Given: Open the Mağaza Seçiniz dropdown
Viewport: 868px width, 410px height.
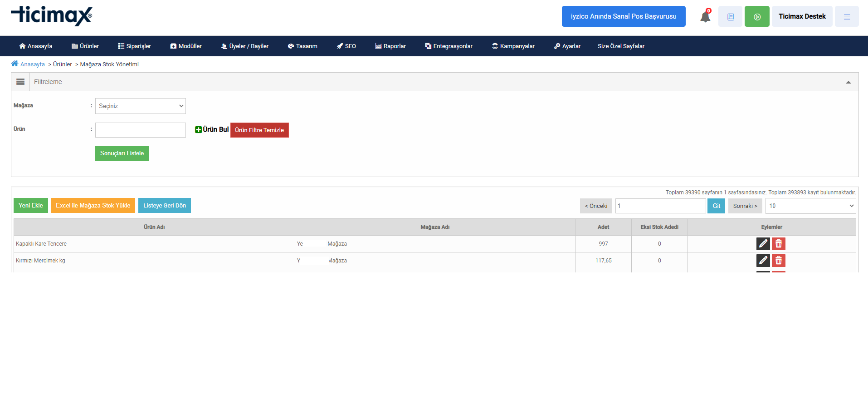Looking at the screenshot, I should (141, 106).
